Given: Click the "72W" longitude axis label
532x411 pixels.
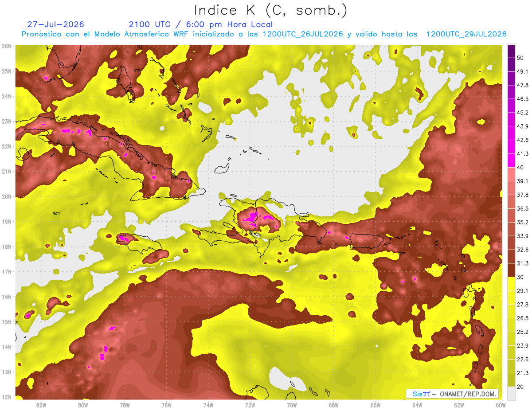Looking at the screenshot, I should (250, 405).
